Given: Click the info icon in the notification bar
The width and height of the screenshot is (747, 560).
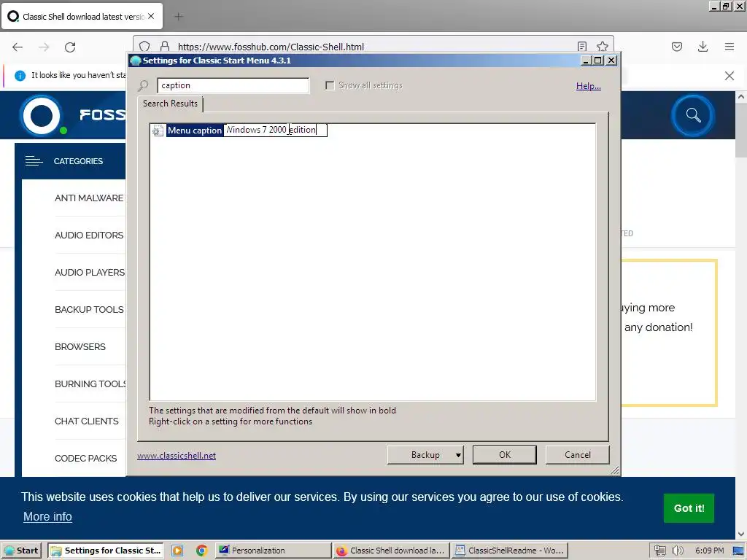Looking at the screenshot, I should [20, 76].
